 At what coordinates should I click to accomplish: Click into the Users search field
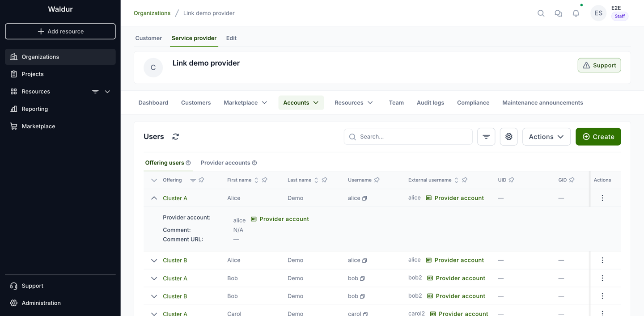408,137
